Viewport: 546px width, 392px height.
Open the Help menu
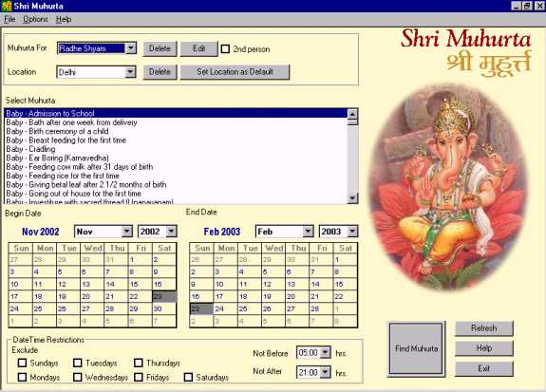click(64, 19)
